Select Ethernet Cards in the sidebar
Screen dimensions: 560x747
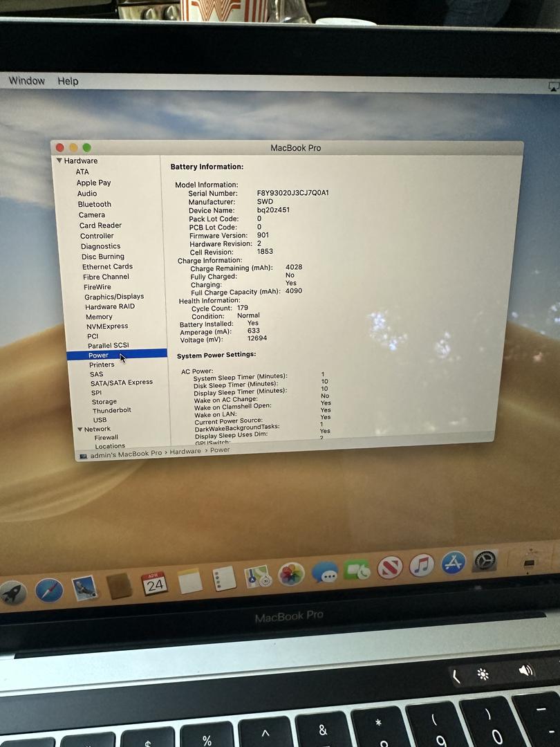coord(107,266)
